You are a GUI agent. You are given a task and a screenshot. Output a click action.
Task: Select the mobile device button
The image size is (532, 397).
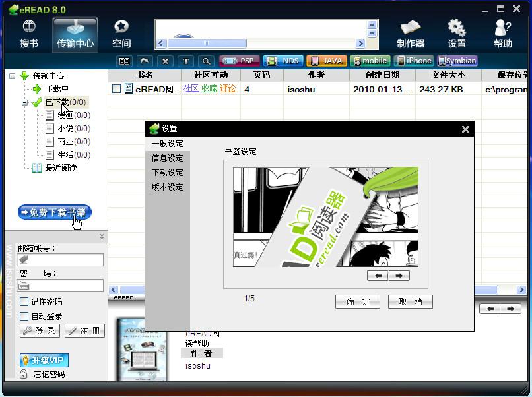(370, 61)
